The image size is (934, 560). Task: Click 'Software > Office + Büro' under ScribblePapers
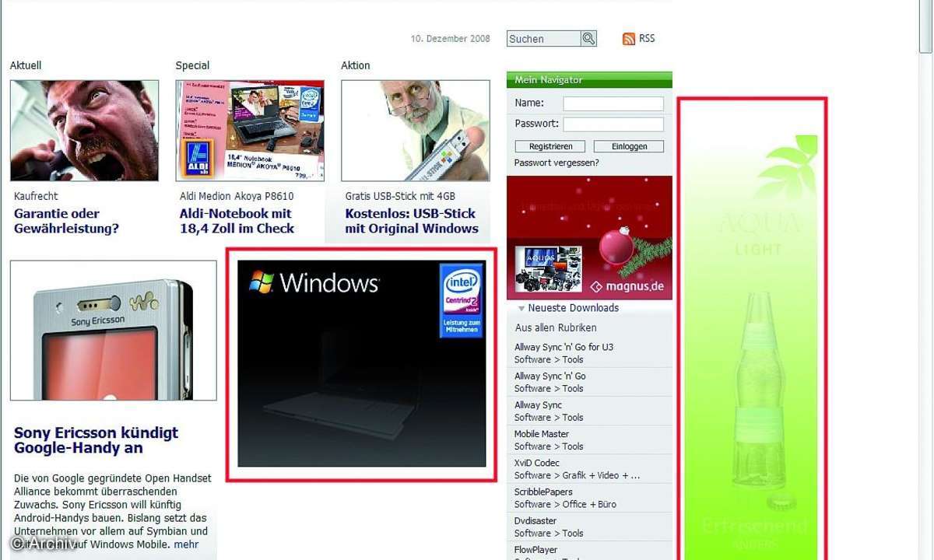pyautogui.click(x=565, y=504)
